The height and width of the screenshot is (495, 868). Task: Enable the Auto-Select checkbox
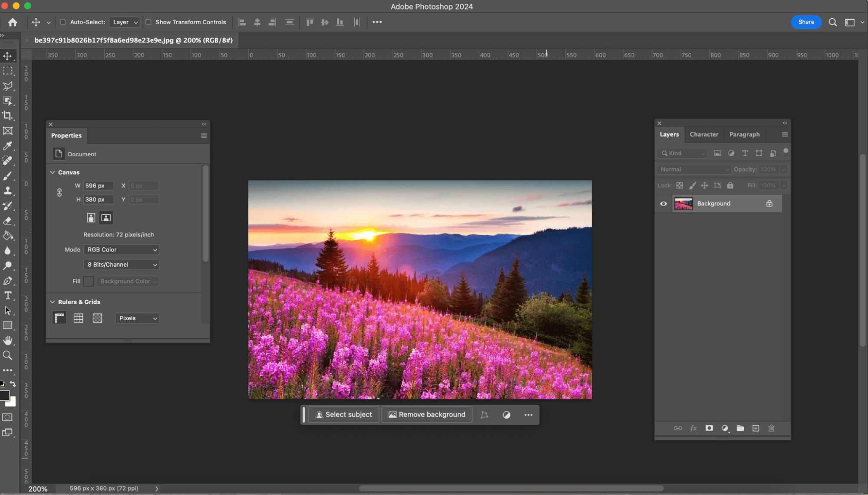pos(63,22)
